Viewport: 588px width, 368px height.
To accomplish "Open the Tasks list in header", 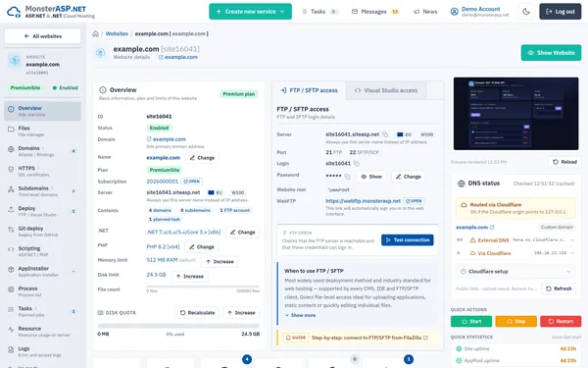I will point(319,12).
